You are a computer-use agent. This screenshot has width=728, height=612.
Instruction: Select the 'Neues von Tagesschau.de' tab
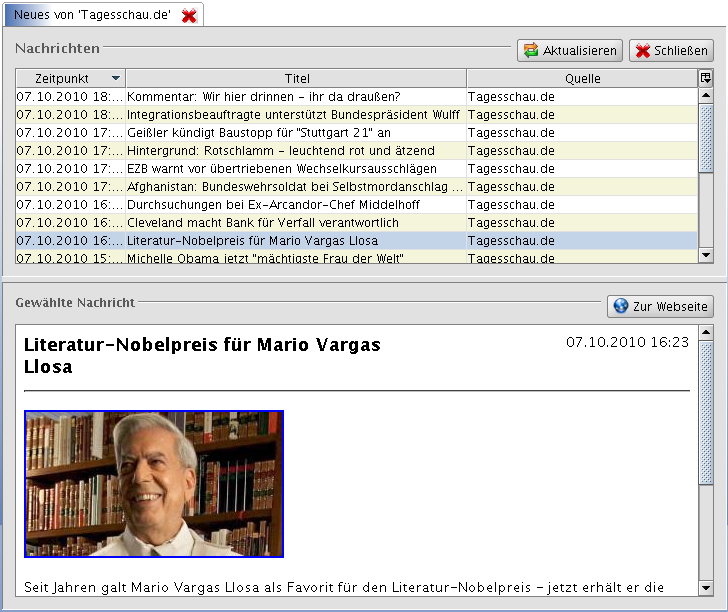(x=92, y=14)
